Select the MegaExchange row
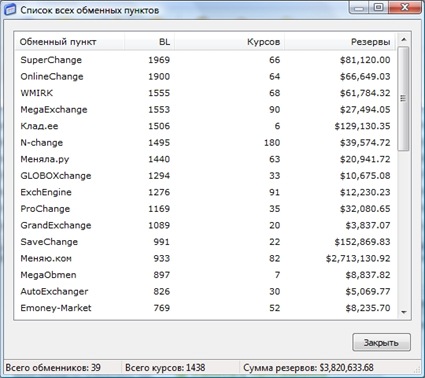The height and width of the screenshot is (378, 425). tap(205, 110)
